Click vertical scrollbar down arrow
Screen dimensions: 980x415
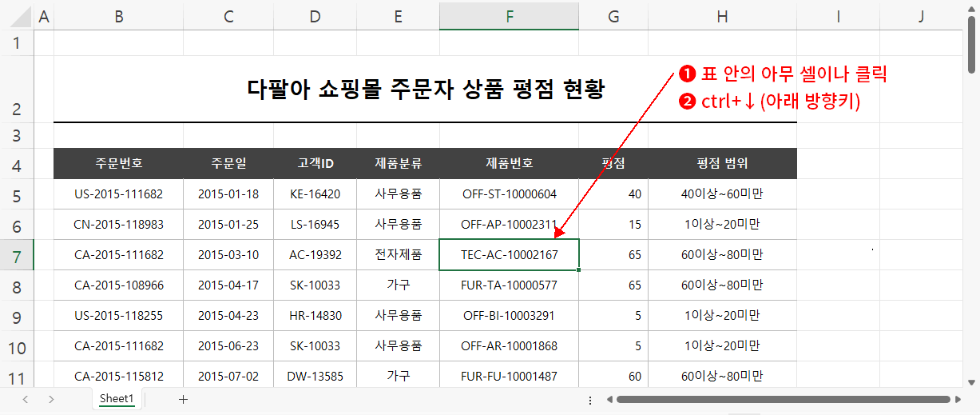(x=971, y=382)
